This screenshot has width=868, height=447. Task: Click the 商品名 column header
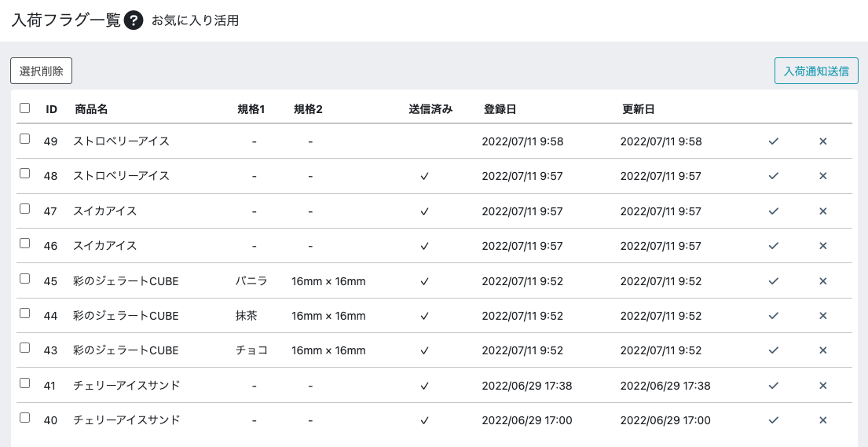tap(91, 109)
